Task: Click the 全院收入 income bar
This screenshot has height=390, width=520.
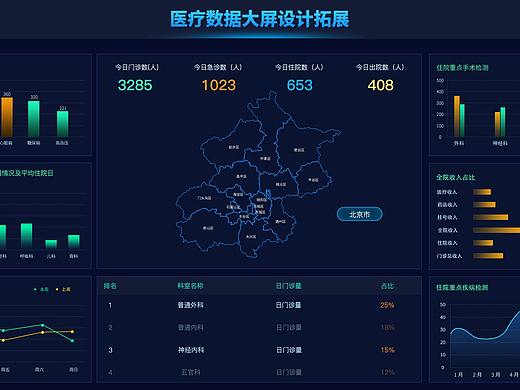Action: pos(497,230)
